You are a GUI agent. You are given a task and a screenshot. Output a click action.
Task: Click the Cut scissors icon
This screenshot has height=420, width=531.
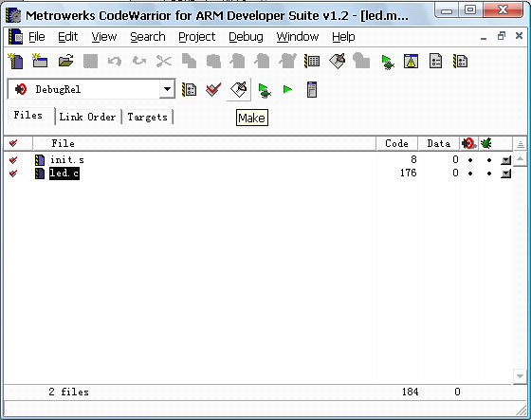point(164,62)
